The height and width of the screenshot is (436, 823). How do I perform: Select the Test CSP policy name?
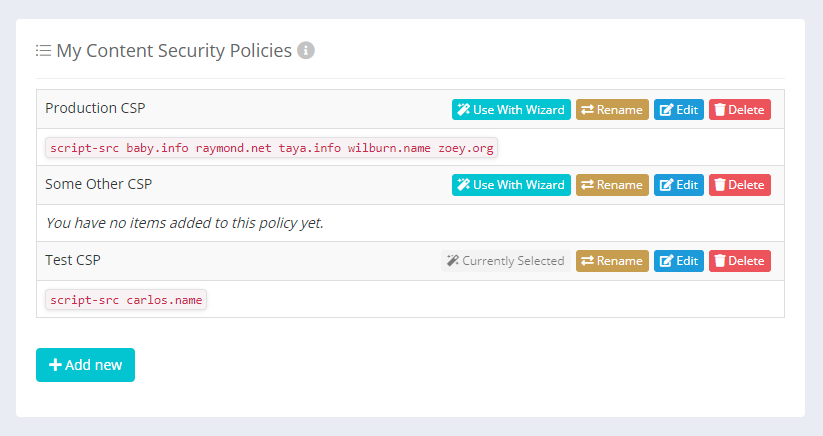(x=73, y=260)
